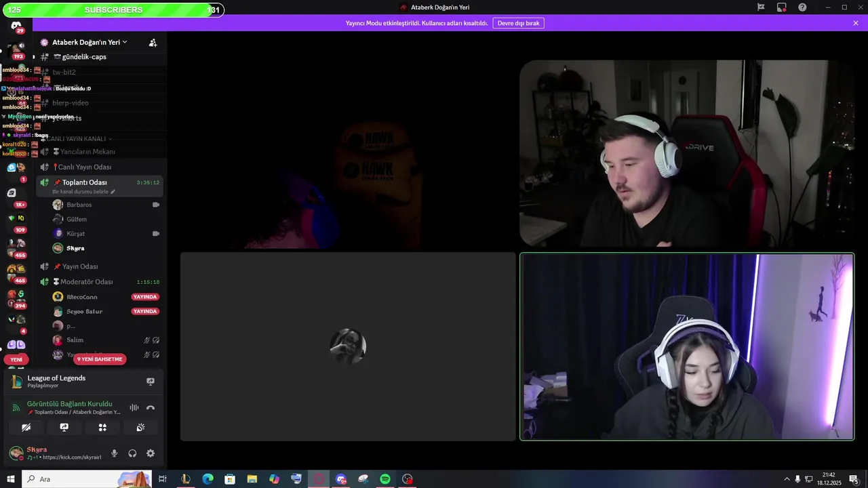Select Barbaros's webcam video tile

click(687, 154)
